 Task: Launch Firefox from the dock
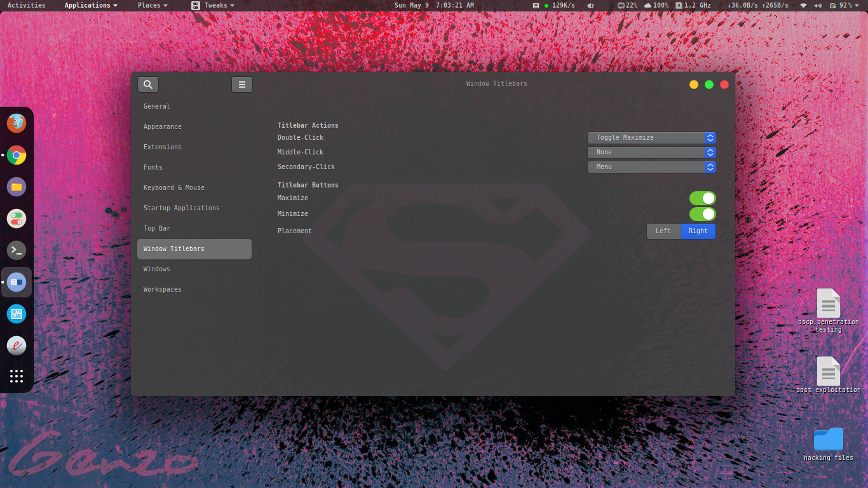(17, 123)
